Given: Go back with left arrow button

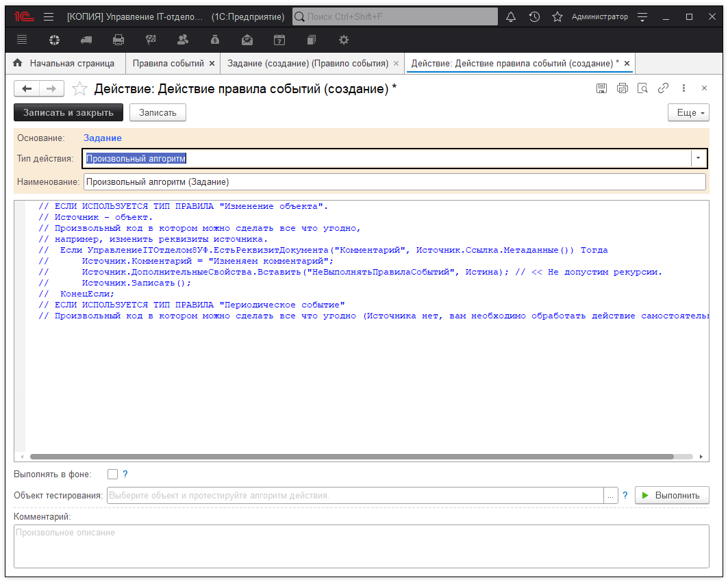Looking at the screenshot, I should 27,88.
